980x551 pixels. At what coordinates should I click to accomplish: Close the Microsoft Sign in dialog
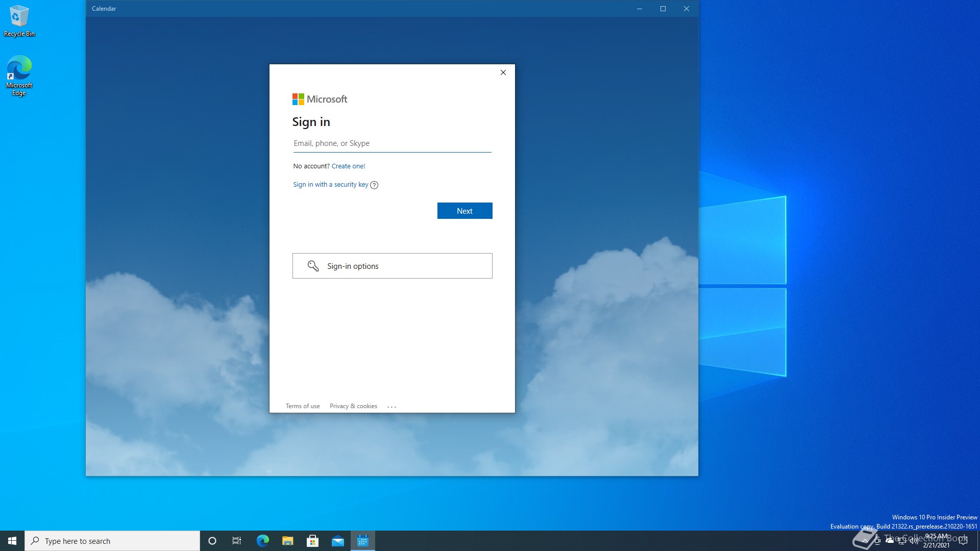click(503, 72)
